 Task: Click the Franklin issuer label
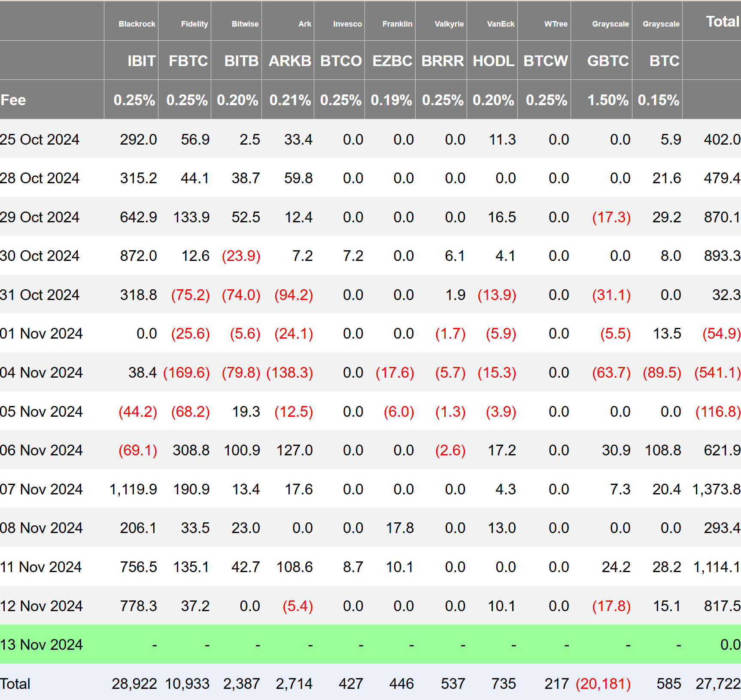pos(397,24)
